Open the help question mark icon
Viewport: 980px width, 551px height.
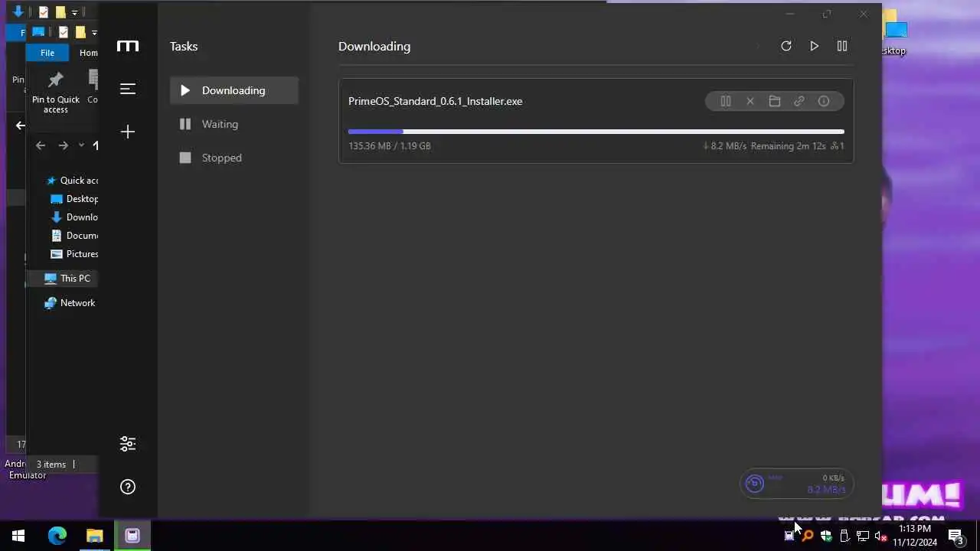pyautogui.click(x=128, y=487)
